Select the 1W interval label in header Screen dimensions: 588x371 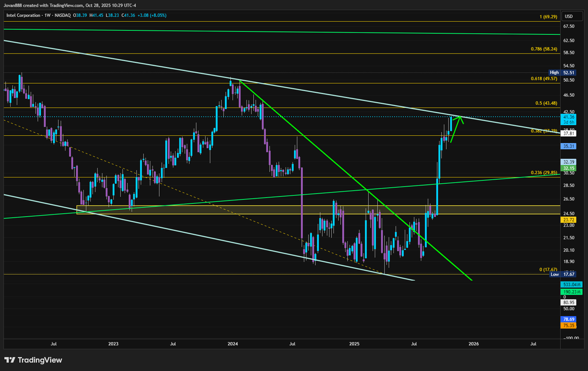pos(47,16)
